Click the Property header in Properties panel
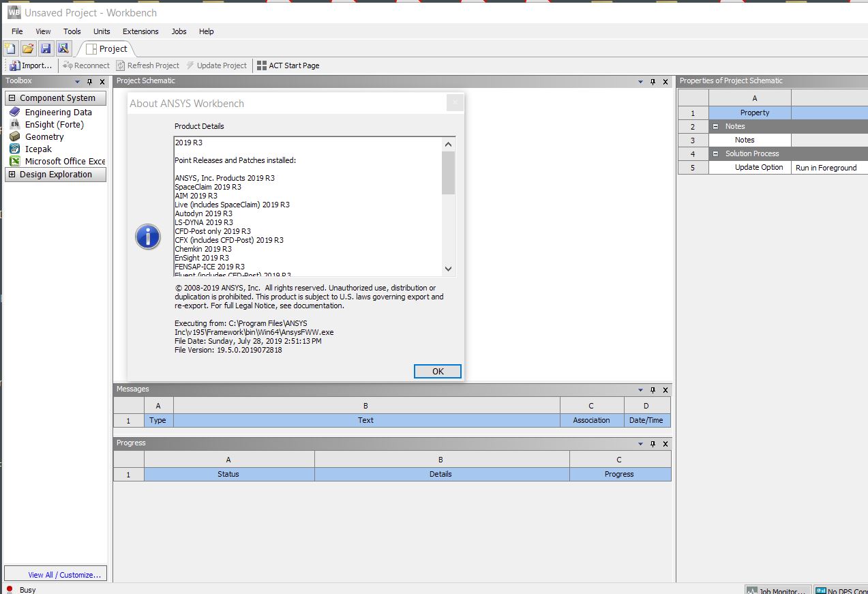The image size is (868, 594). 750,113
